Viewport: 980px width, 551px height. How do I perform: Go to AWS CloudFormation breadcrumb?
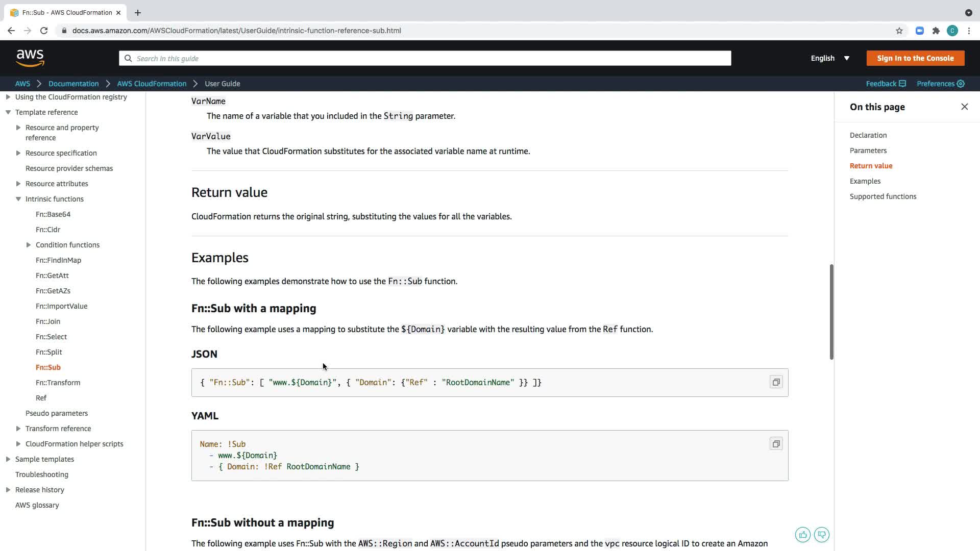tap(152, 84)
